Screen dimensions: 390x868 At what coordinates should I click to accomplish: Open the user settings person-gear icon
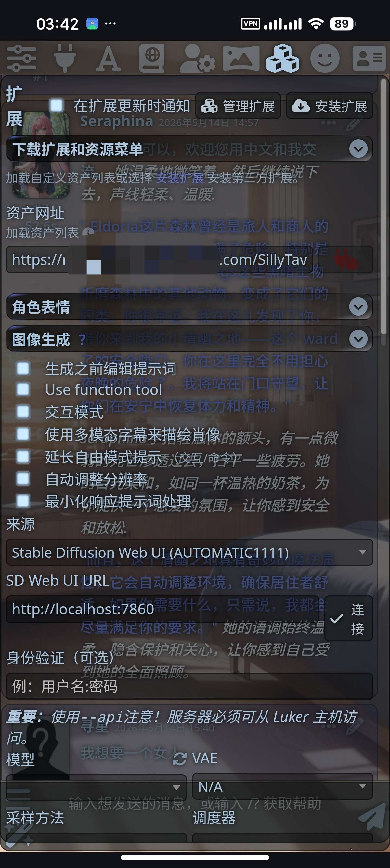[197, 58]
